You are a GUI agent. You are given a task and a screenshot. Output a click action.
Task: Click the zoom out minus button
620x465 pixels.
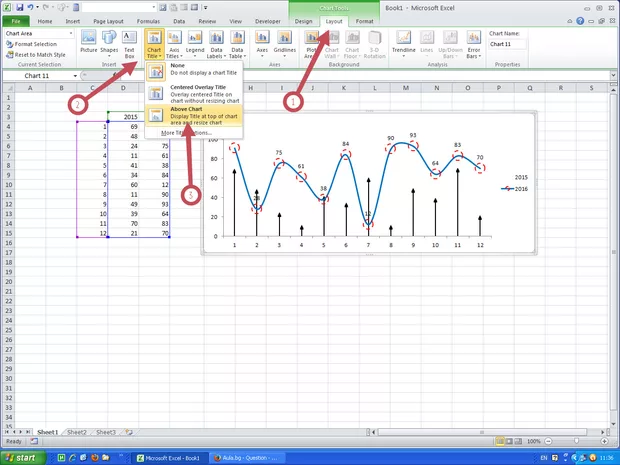(548, 441)
